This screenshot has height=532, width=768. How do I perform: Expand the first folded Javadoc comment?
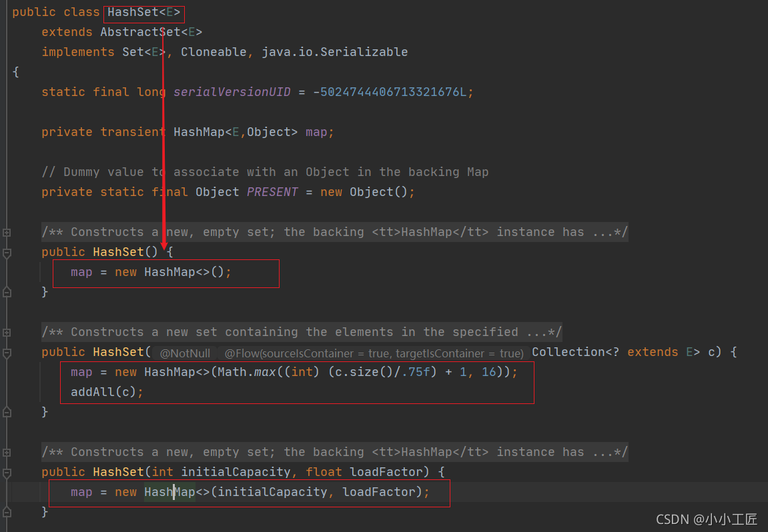pos(7,231)
